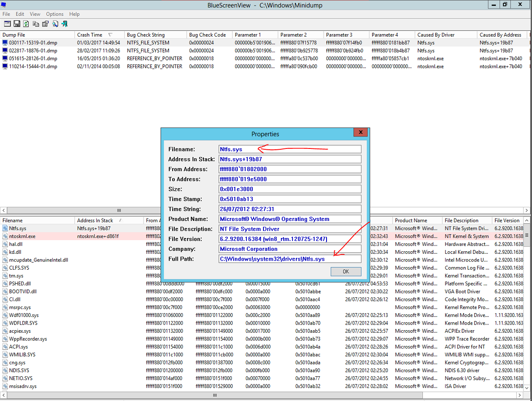Click the driver icon beside msrpc.sys
Viewport: 532px width, 401px height.
(5, 307)
